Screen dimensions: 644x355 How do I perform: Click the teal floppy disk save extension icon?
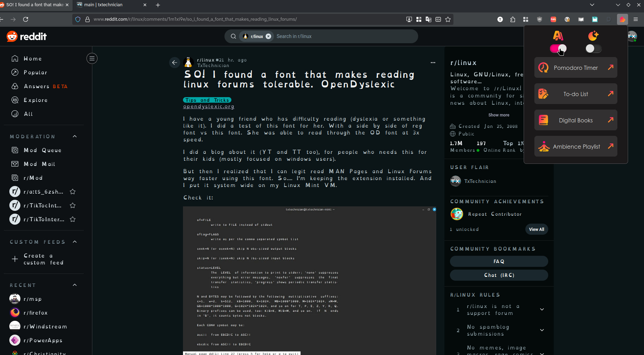[595, 19]
